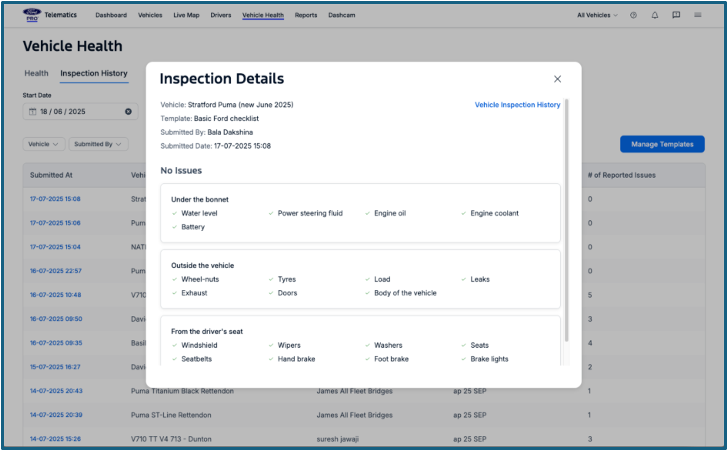The image size is (728, 450).
Task: Click the Battery checklist item
Action: (188, 227)
